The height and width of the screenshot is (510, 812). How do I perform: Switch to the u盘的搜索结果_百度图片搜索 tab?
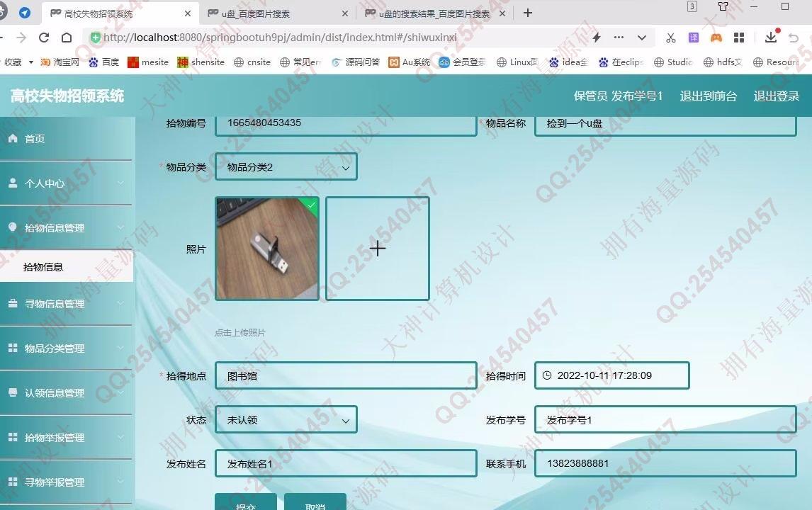[434, 13]
